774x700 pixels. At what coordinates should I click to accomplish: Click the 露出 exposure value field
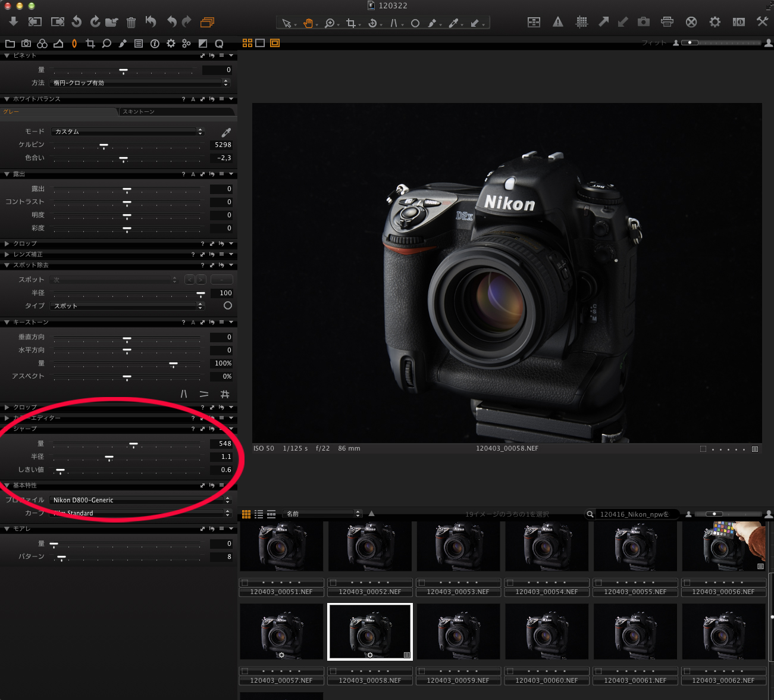pyautogui.click(x=221, y=189)
